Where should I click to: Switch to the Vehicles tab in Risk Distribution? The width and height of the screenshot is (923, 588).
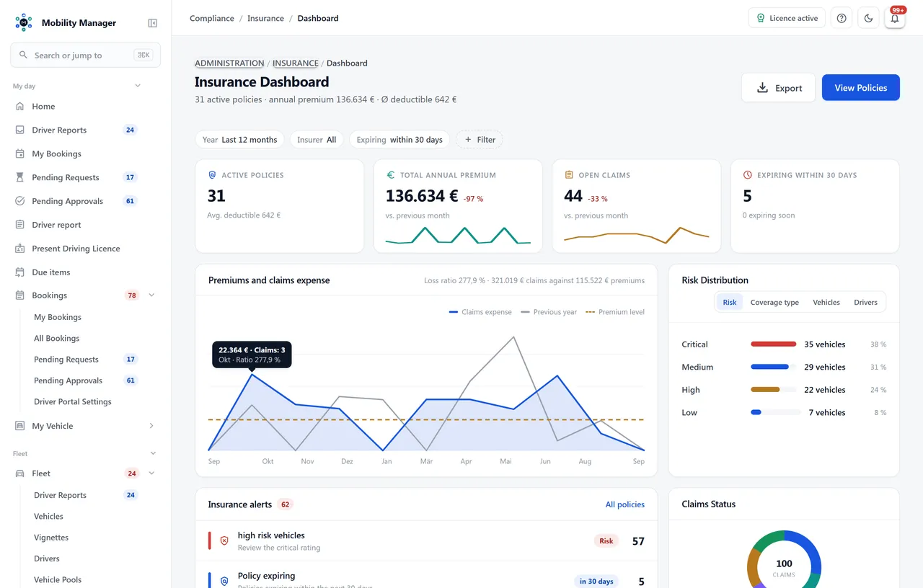(x=826, y=302)
